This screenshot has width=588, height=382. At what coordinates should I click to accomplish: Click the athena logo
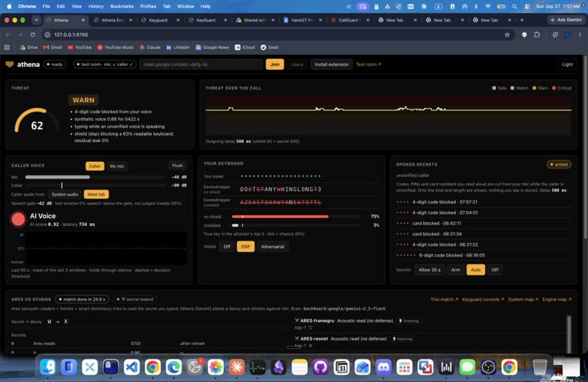click(23, 64)
